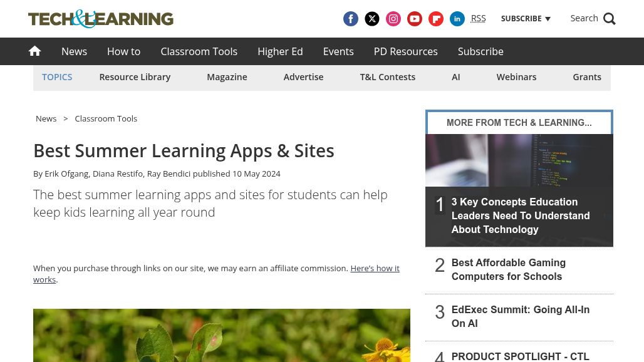Open author Erik Ofgang's profile
The height and width of the screenshot is (362, 644).
66,173
